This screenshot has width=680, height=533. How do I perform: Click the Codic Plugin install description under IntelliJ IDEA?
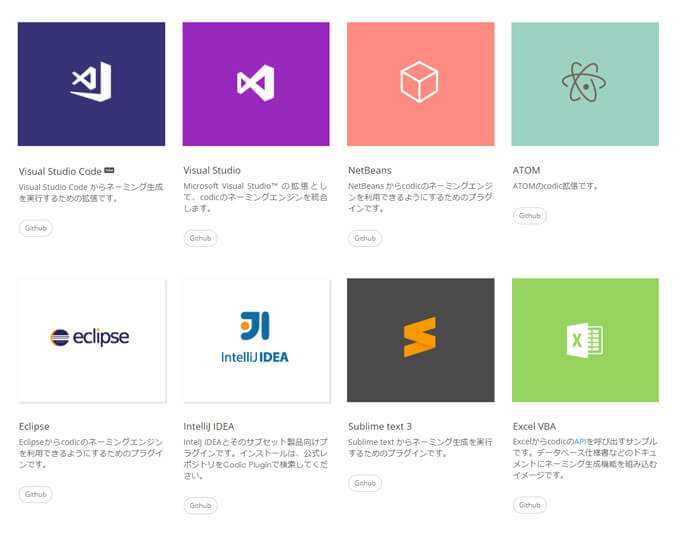pyautogui.click(x=255, y=459)
